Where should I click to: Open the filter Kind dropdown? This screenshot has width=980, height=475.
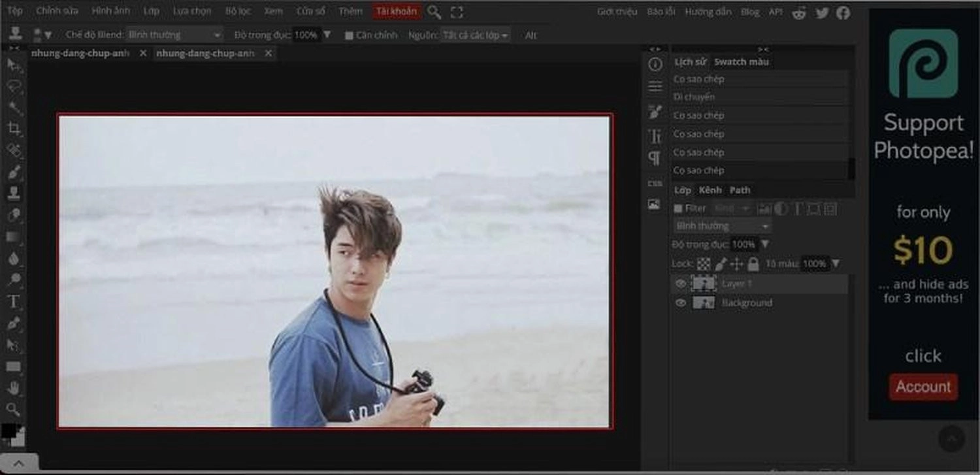click(732, 208)
